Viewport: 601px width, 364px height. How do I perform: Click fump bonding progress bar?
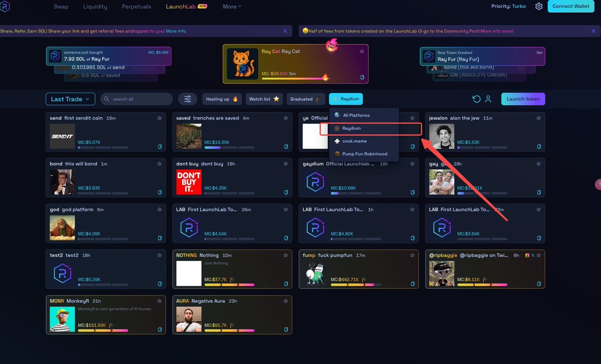[356, 284]
